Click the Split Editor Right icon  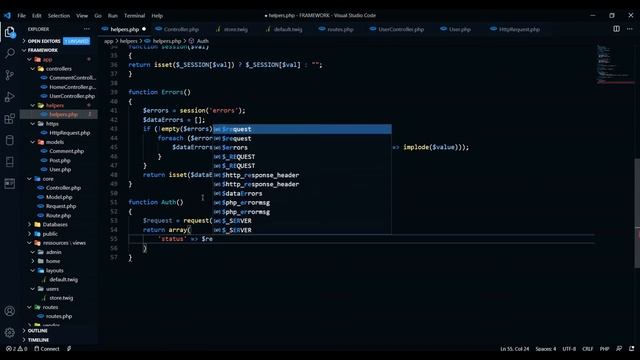coord(616,29)
